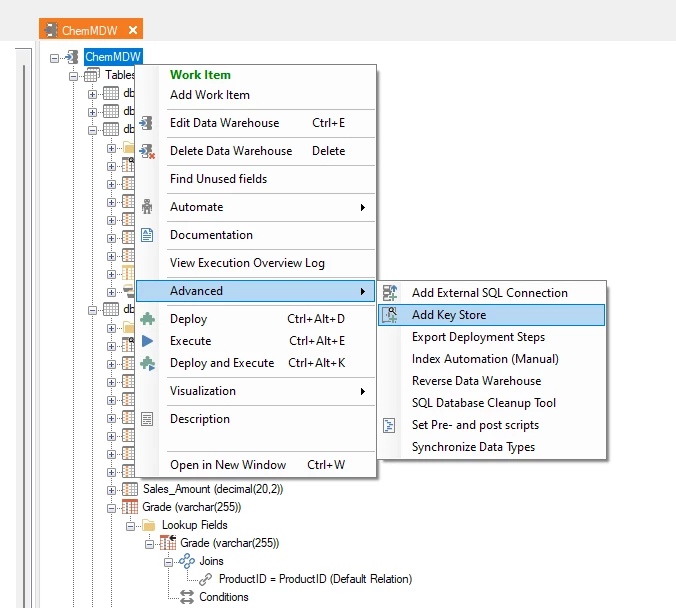Click the Documentation page icon
The width and height of the screenshot is (676, 608).
coord(147,235)
